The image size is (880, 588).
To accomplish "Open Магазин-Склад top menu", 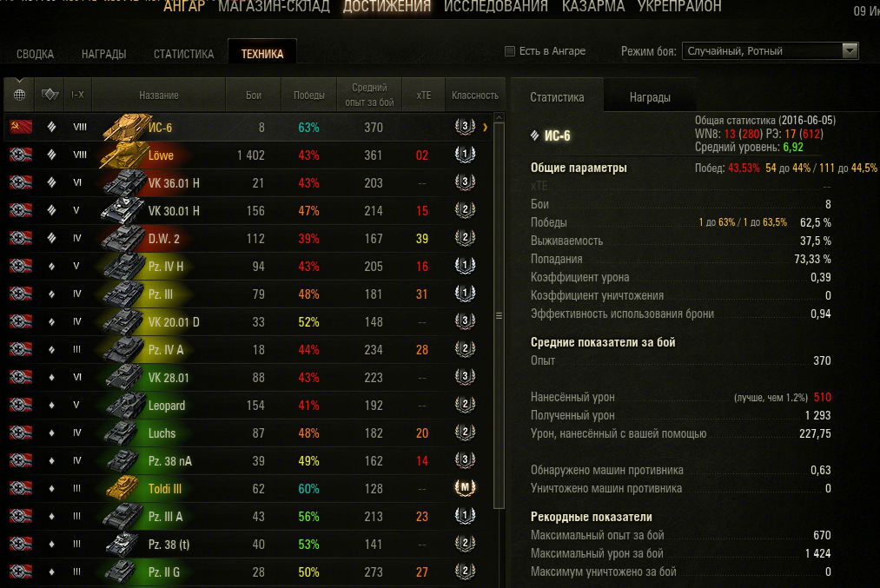I will pos(274,7).
